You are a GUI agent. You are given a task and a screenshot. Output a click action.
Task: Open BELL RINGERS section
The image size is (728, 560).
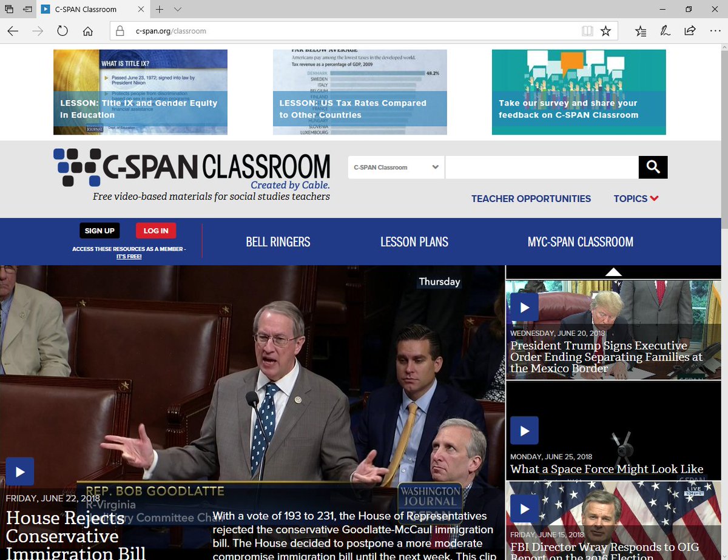pos(278,242)
